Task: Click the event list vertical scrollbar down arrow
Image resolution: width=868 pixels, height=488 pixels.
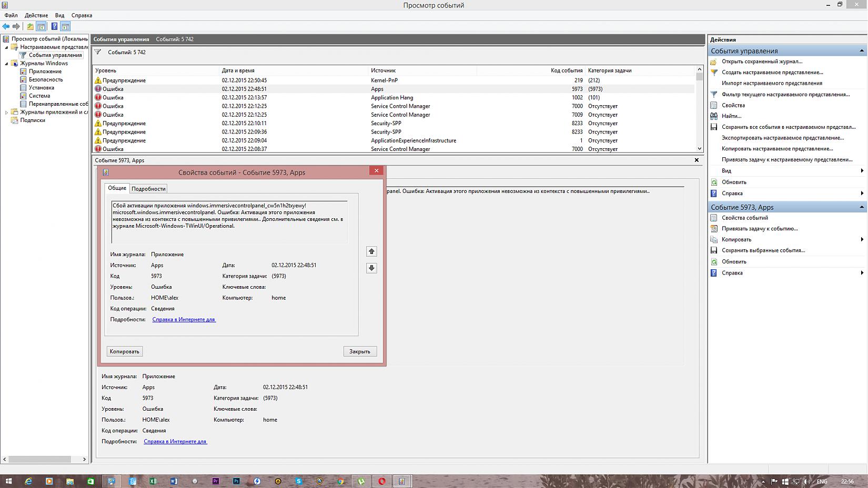Action: [699, 149]
